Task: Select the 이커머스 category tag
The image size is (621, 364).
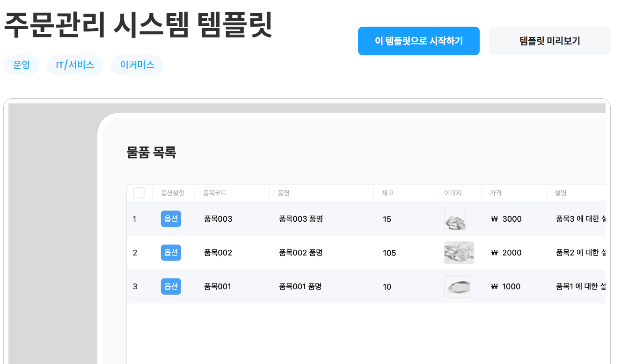Action: [x=137, y=65]
